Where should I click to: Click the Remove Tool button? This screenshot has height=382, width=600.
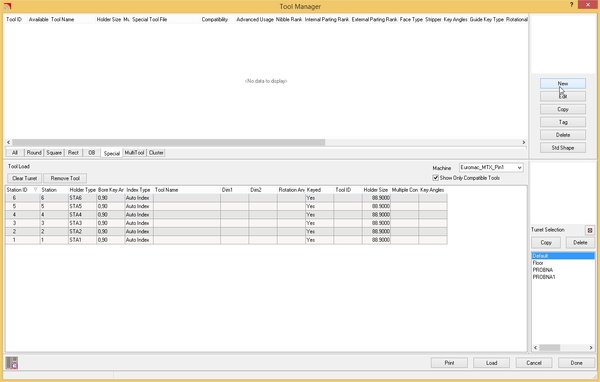point(65,178)
